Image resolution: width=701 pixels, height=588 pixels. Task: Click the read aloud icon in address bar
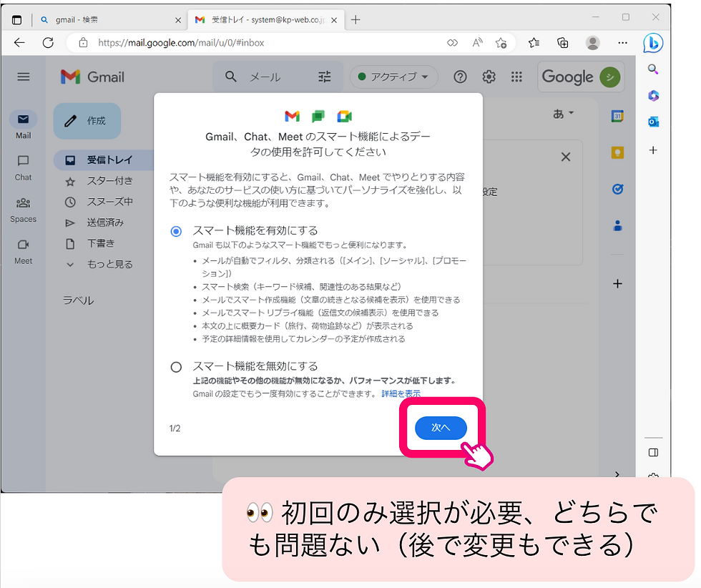pos(477,43)
